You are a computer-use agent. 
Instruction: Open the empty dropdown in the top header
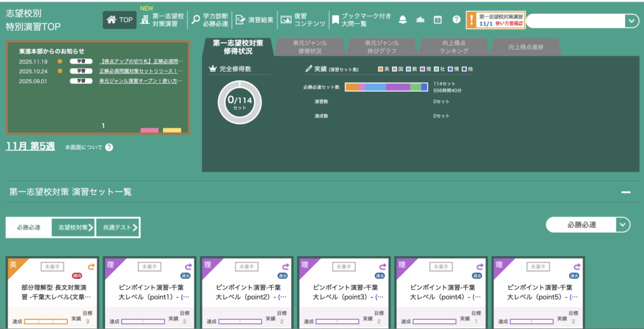pos(631,21)
